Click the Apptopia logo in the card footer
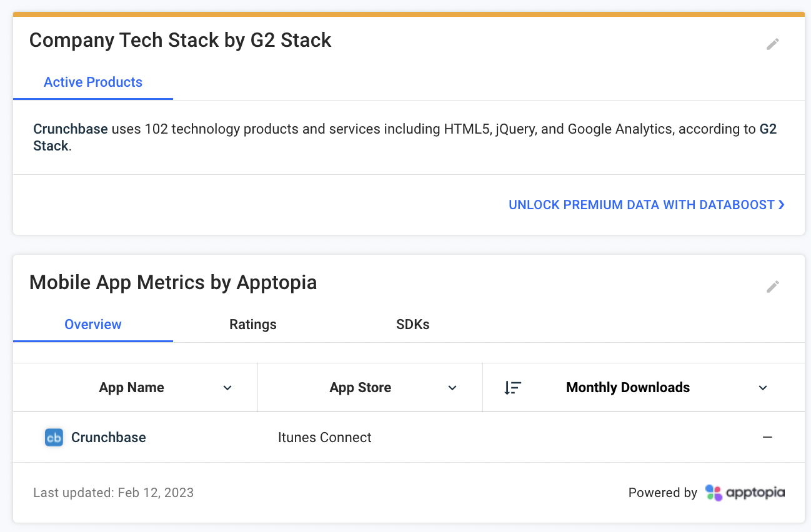811x532 pixels. (x=745, y=493)
